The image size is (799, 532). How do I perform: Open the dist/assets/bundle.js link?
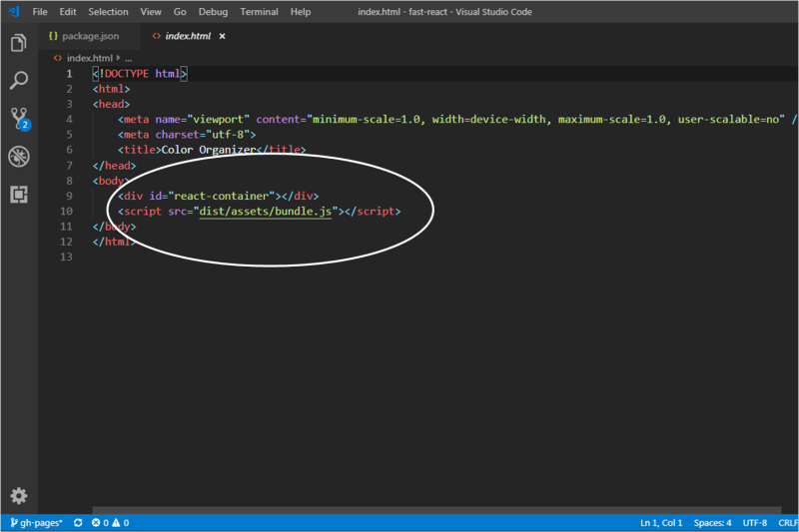(265, 212)
